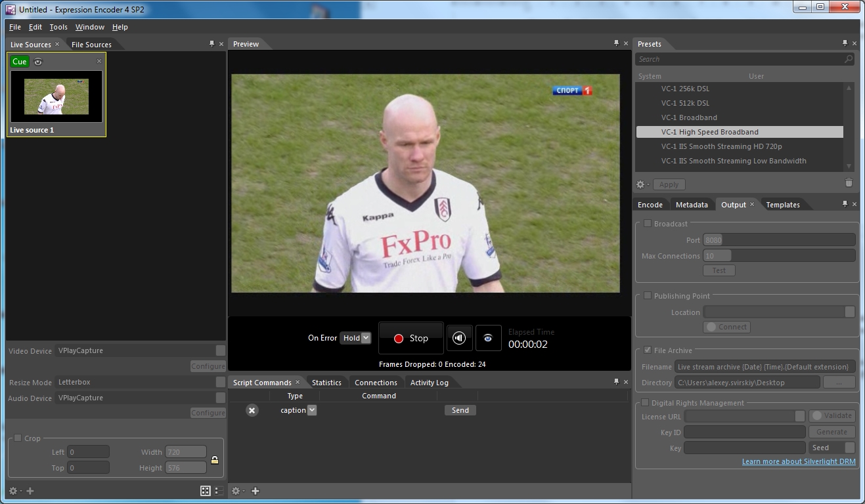Pin the Script Commands panel
865x504 pixels.
point(616,381)
